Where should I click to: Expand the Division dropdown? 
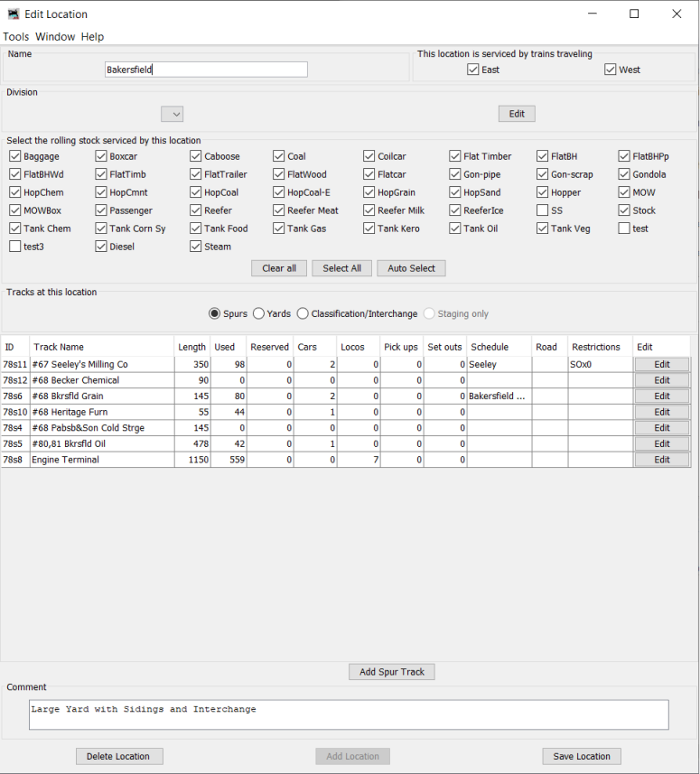[x=172, y=114]
